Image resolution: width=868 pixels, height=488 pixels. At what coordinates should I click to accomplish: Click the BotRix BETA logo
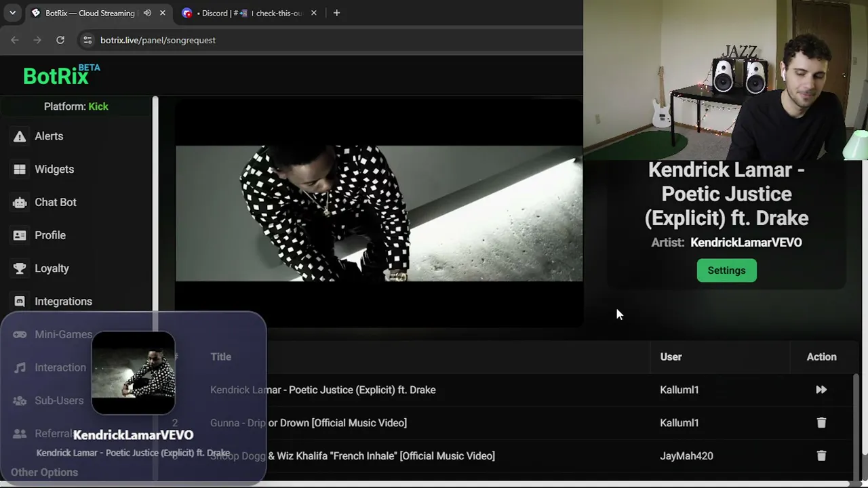click(x=61, y=75)
